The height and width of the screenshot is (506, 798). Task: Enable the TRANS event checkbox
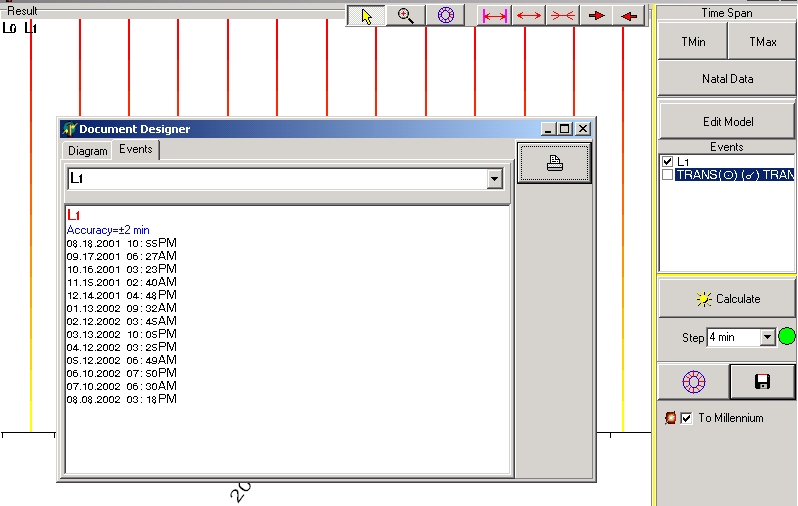(668, 175)
